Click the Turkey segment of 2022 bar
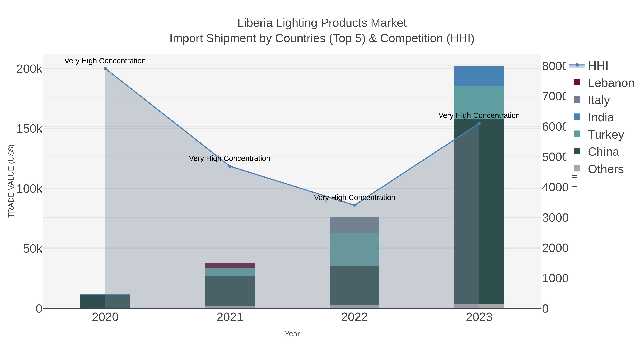 click(x=355, y=250)
